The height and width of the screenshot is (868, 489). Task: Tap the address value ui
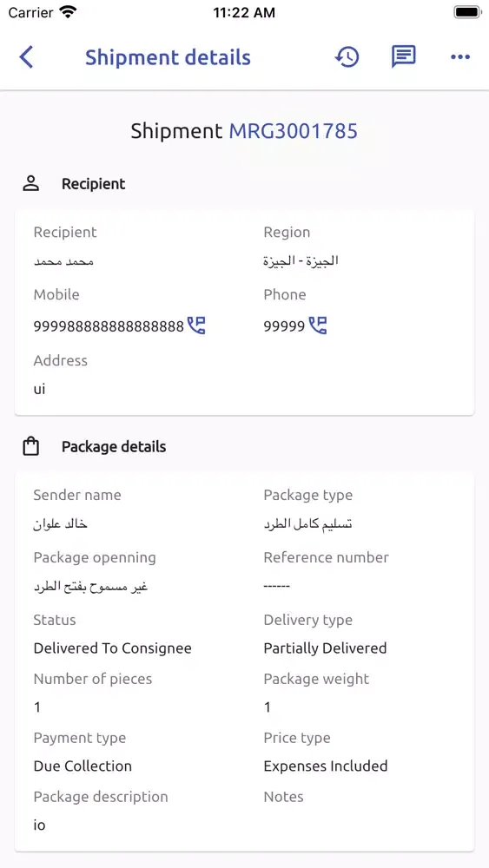(x=39, y=389)
